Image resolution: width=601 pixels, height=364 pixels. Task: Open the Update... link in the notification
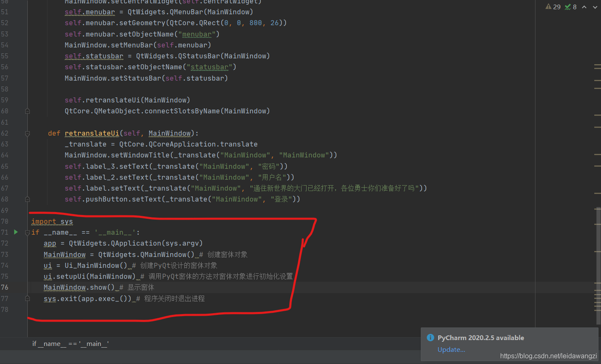click(451, 349)
